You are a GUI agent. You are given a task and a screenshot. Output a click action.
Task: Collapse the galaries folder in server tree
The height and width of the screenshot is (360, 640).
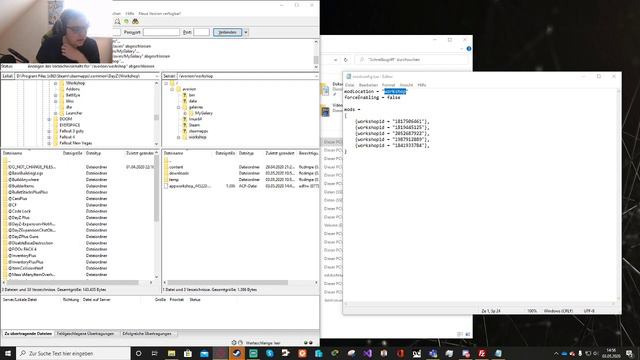tap(178, 107)
